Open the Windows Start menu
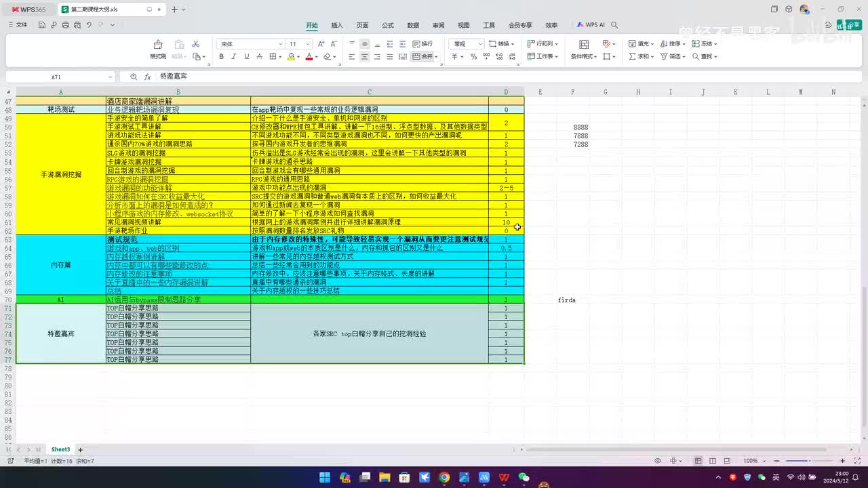This screenshot has width=868, height=488. 324,478
